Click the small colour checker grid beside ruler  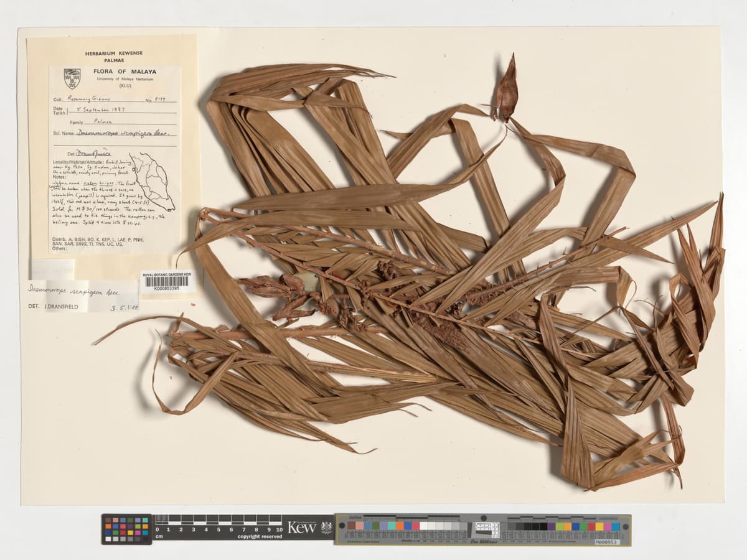(x=127, y=529)
